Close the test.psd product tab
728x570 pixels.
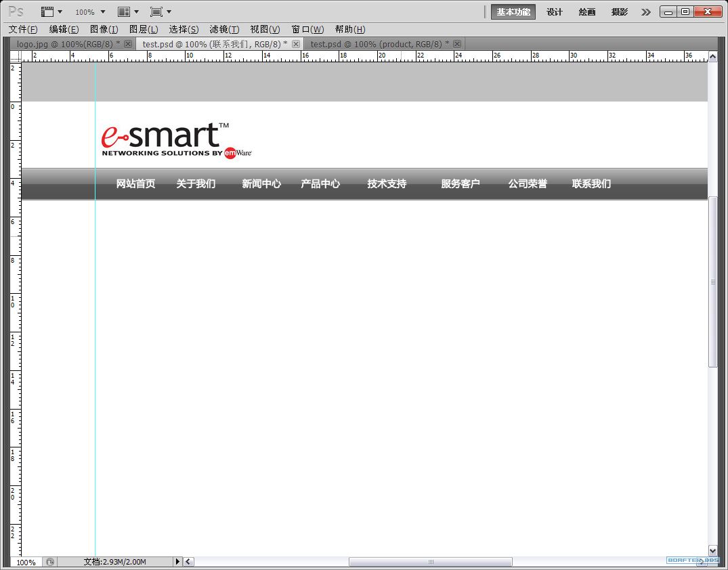(x=457, y=44)
